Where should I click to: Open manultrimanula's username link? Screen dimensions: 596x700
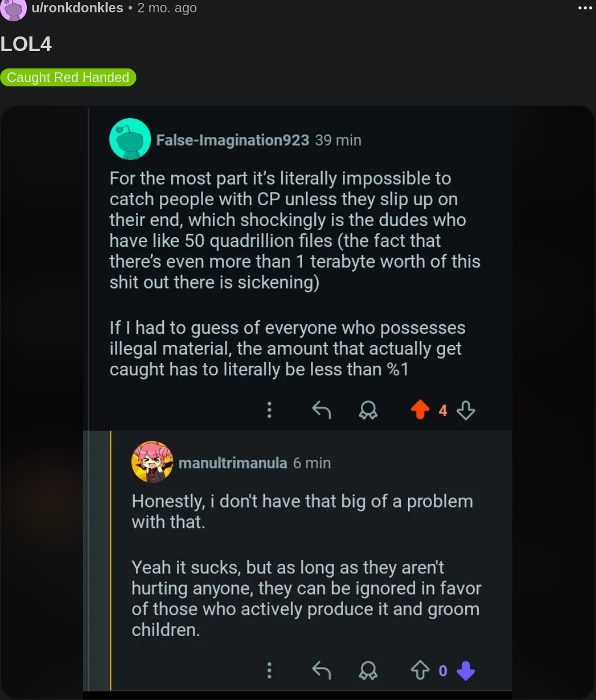(232, 463)
